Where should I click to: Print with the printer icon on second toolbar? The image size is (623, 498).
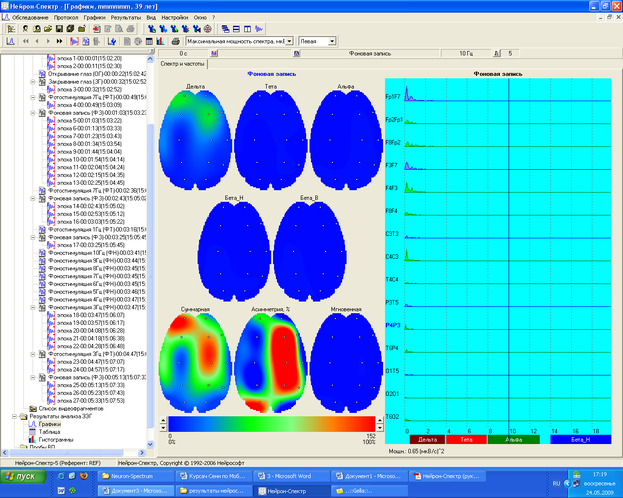pos(175,41)
